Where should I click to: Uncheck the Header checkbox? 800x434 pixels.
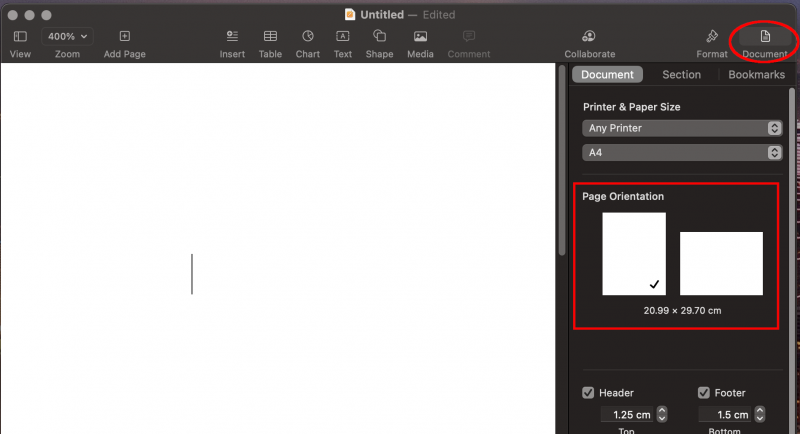[588, 393]
